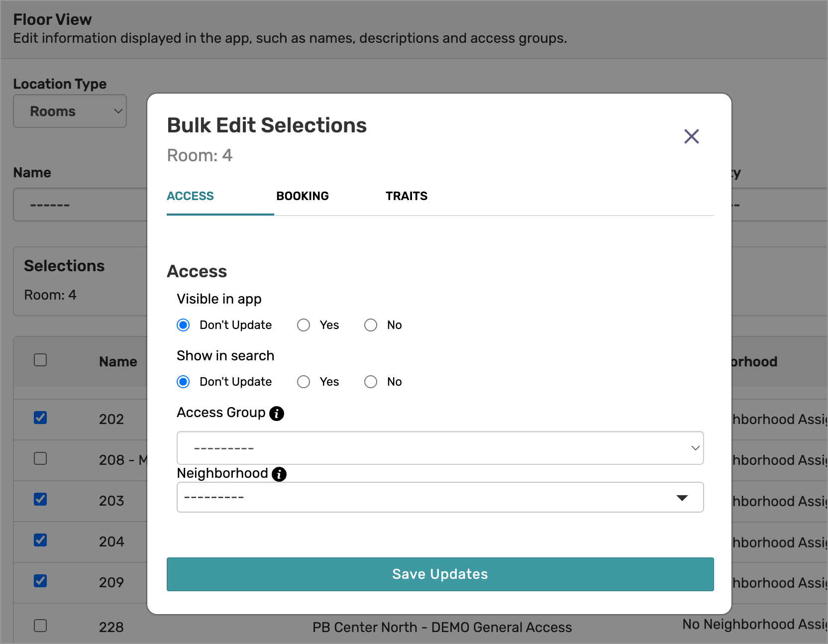828x644 pixels.
Task: Choose Don't Update for Show in search
Action: coord(184,382)
